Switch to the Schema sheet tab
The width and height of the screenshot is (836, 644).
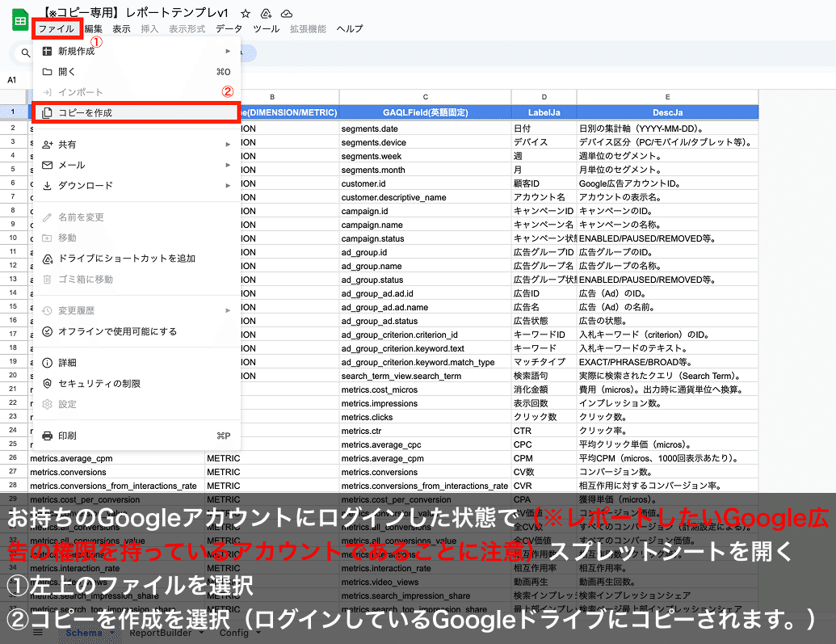coord(85,633)
